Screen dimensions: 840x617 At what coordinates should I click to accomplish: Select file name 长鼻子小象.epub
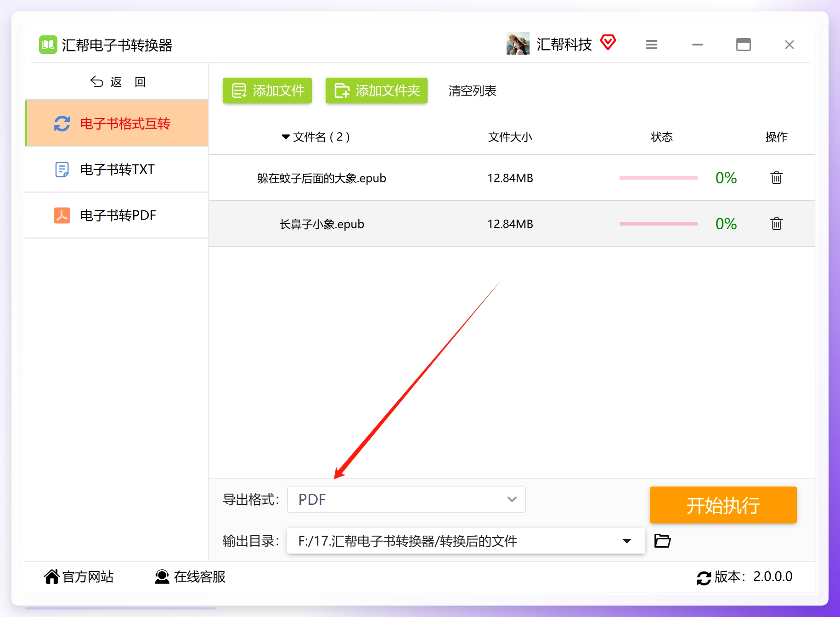321,224
